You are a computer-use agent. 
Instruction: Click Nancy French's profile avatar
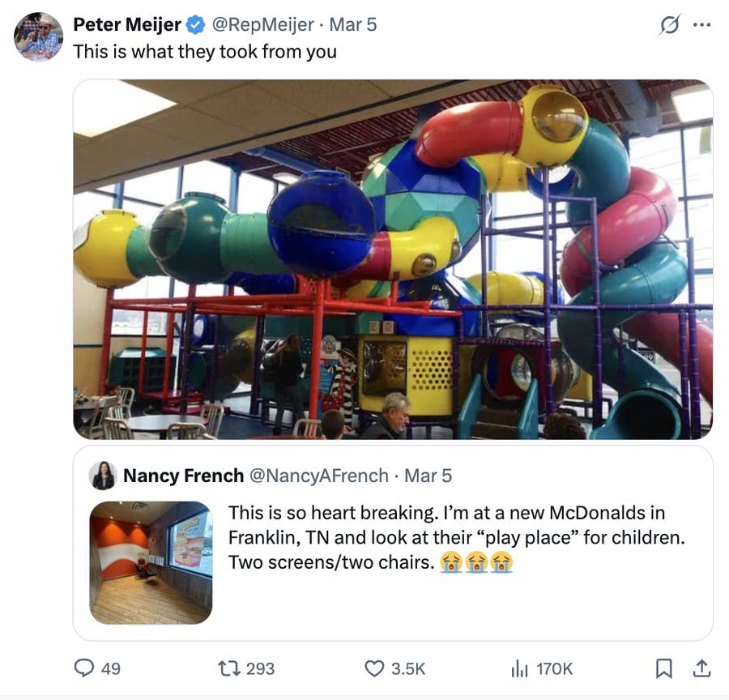pos(102,476)
